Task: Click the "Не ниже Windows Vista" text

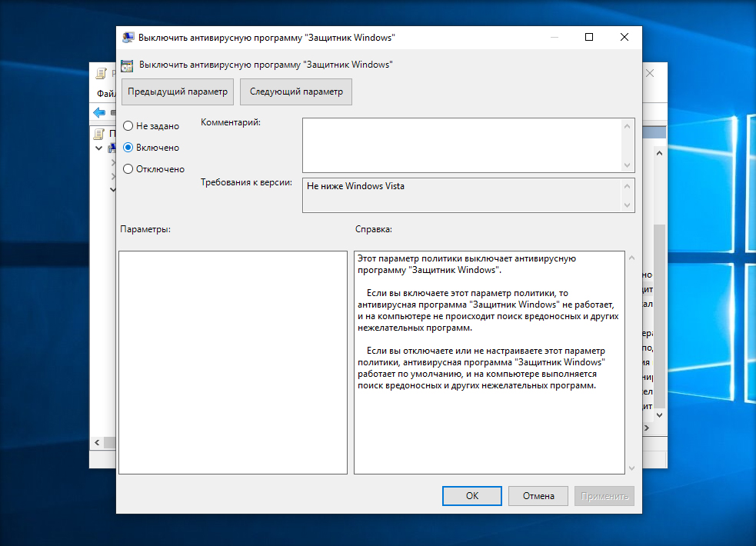Action: click(x=355, y=186)
